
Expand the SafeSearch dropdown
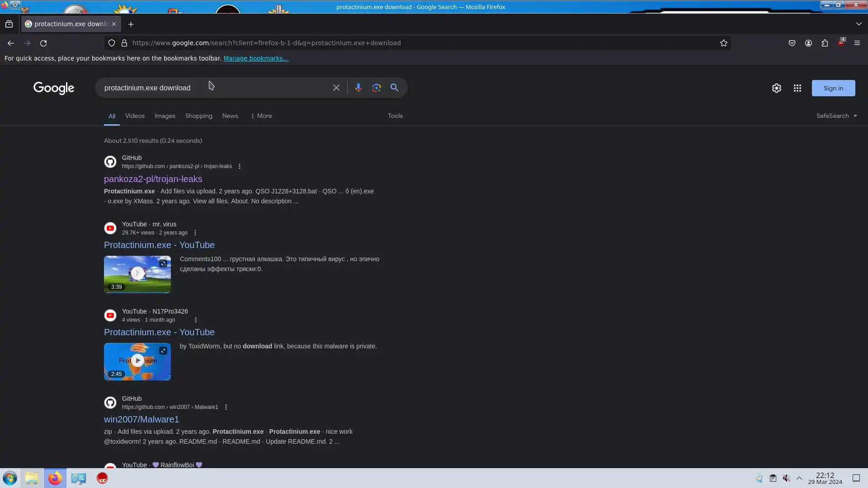pyautogui.click(x=836, y=116)
